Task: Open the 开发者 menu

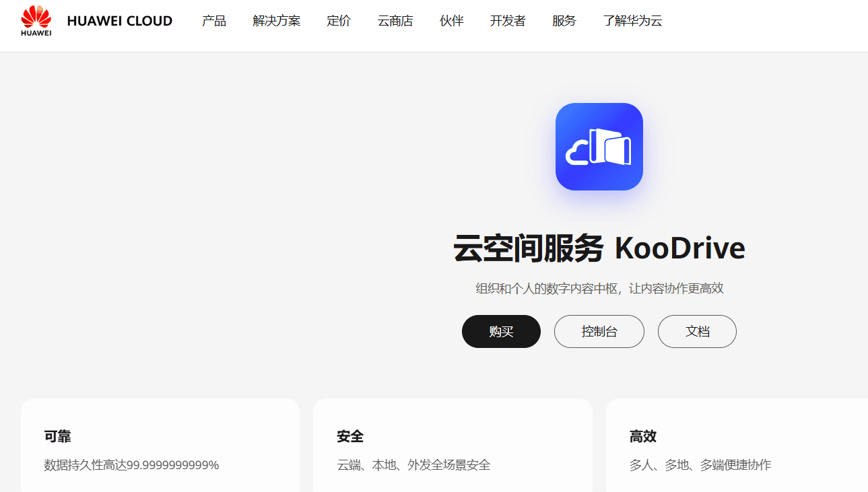Action: pos(508,21)
